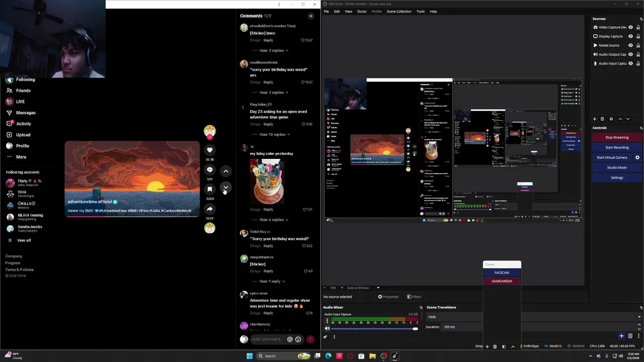
Task: Add a new source in OBS Sources
Action: point(594,119)
